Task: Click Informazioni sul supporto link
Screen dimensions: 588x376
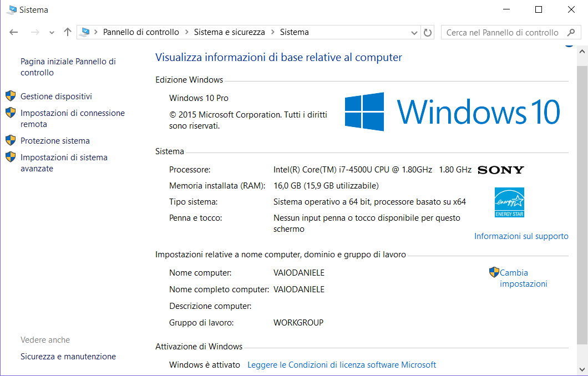Action: pos(521,236)
